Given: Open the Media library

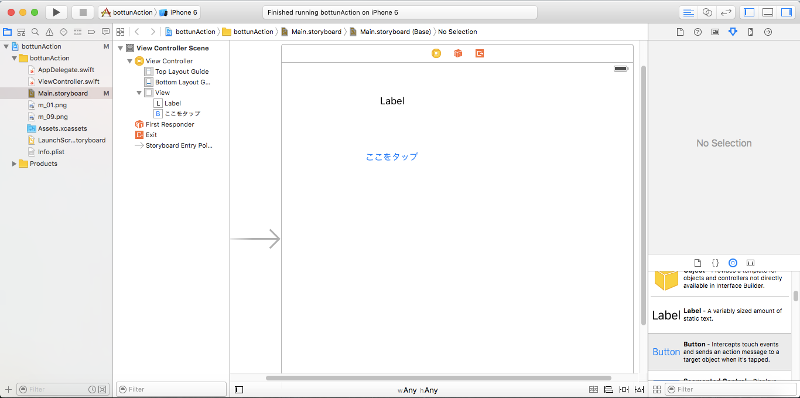Looking at the screenshot, I should [x=750, y=263].
